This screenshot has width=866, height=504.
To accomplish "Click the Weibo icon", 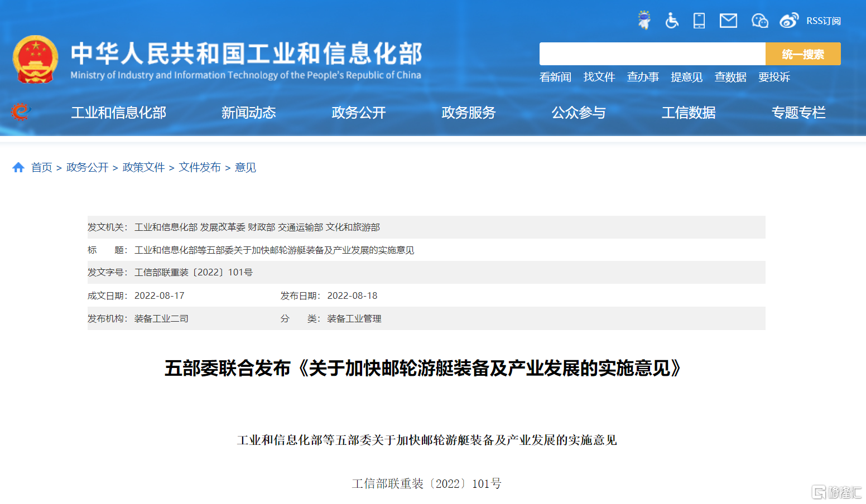I will [x=789, y=21].
